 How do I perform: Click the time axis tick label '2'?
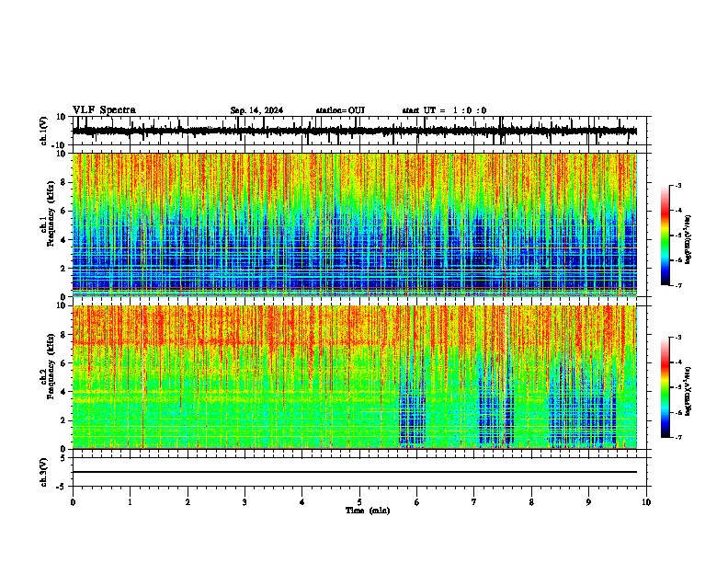[x=188, y=502]
